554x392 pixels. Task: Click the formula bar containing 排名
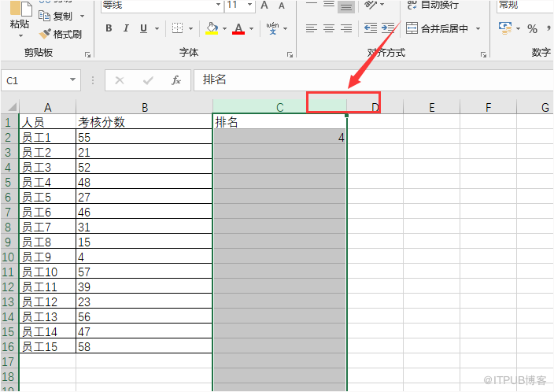[x=374, y=80]
